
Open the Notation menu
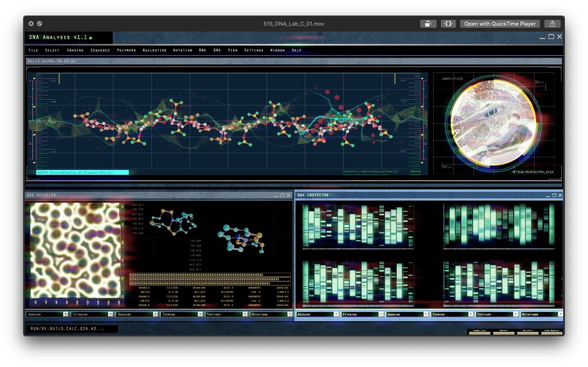tap(183, 50)
